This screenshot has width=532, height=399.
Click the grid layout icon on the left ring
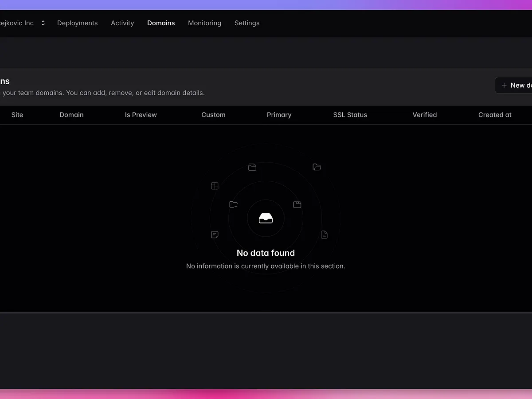(x=215, y=186)
